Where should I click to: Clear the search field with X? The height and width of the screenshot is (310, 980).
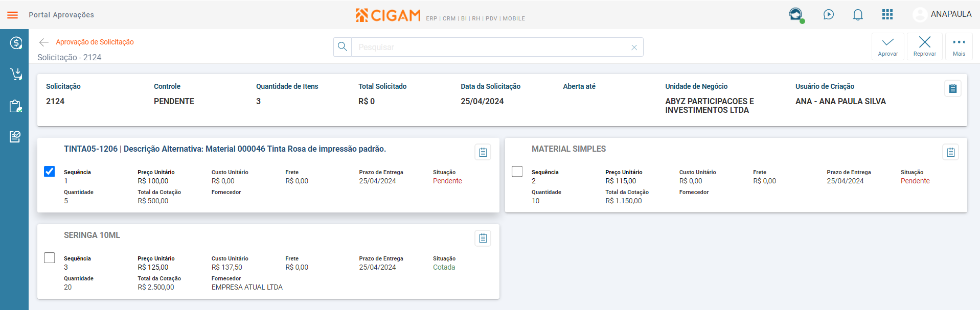tap(634, 47)
